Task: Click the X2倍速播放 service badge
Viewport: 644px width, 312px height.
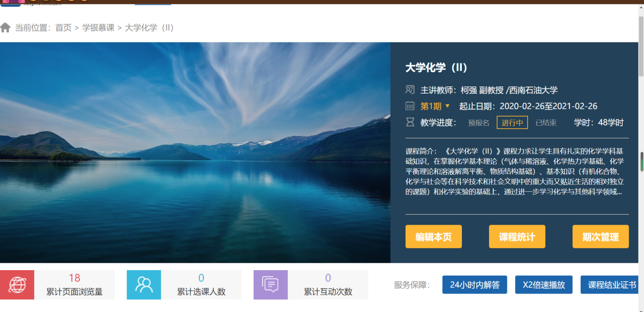Action: [543, 285]
